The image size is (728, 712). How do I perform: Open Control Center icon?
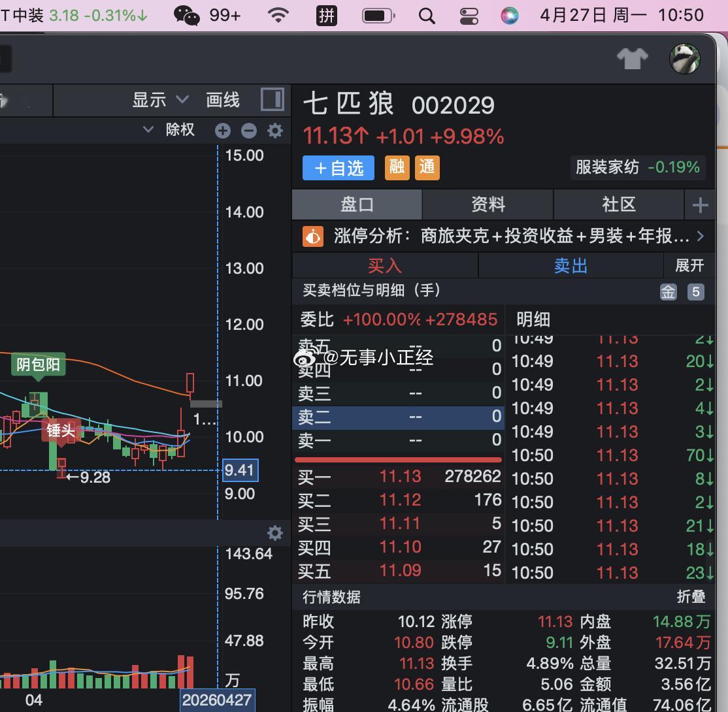click(469, 16)
